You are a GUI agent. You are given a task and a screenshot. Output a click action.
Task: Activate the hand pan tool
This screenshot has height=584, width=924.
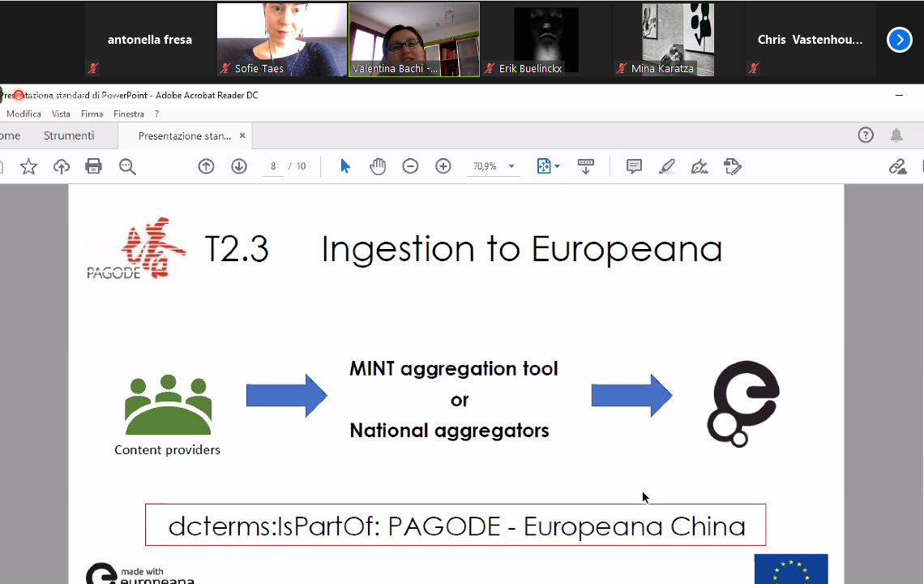click(x=378, y=167)
